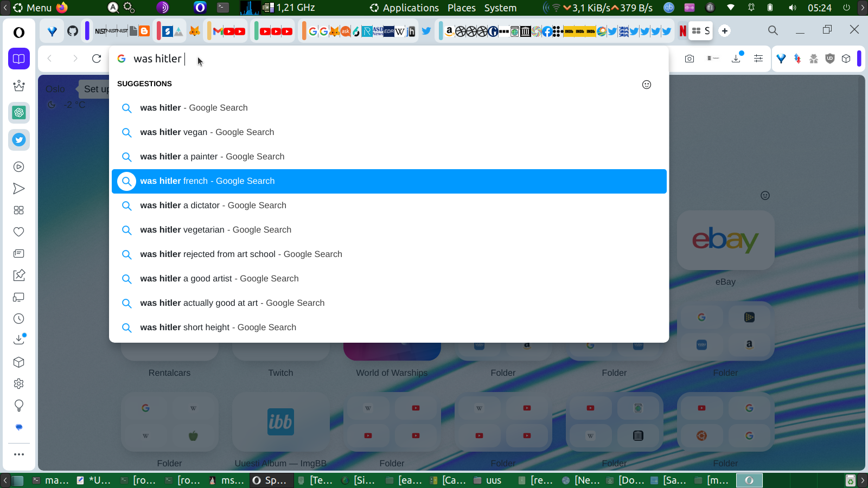Open the Tabs from devices sidebar icon

click(19, 297)
